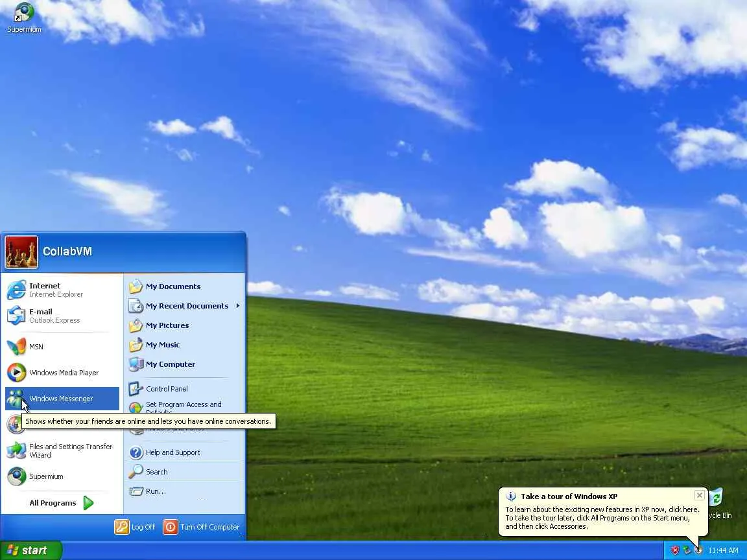Open MSN from the Start menu
This screenshot has height=560, width=747.
pyautogui.click(x=62, y=347)
